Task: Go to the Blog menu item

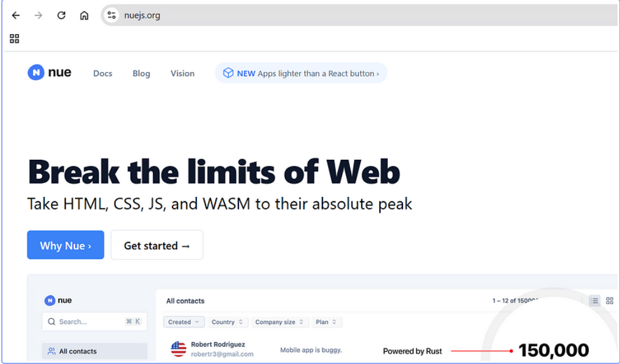Action: pyautogui.click(x=141, y=74)
